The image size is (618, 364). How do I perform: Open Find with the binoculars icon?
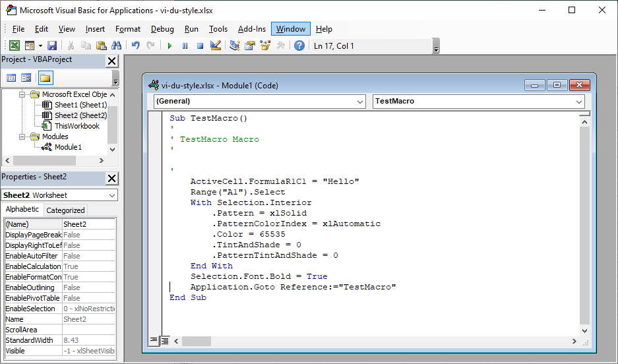click(116, 45)
